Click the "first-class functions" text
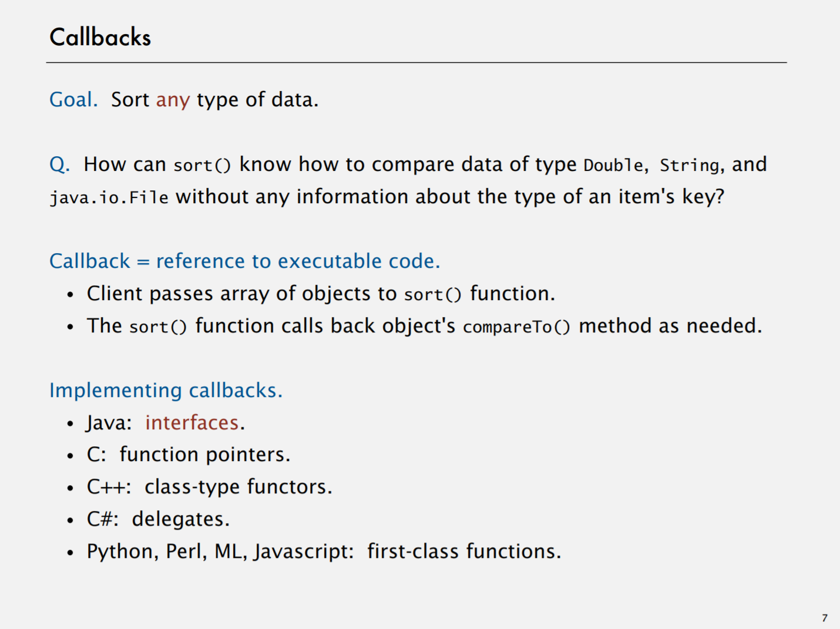Viewport: 840px width, 629px height. pyautogui.click(x=463, y=551)
